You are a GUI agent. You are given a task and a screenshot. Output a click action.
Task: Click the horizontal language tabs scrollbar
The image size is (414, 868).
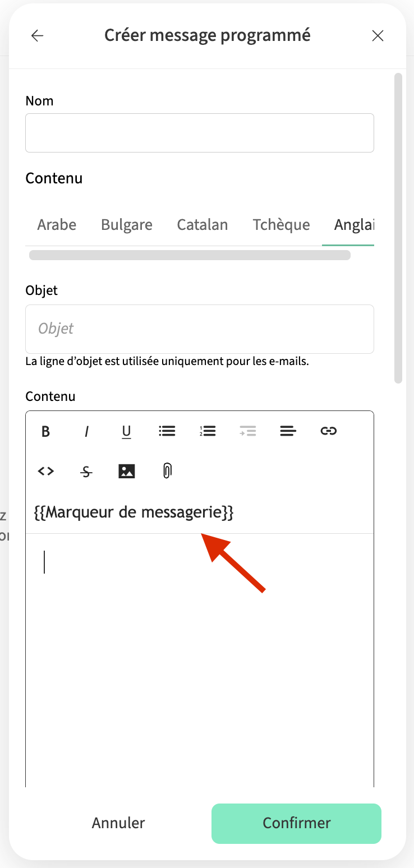190,256
